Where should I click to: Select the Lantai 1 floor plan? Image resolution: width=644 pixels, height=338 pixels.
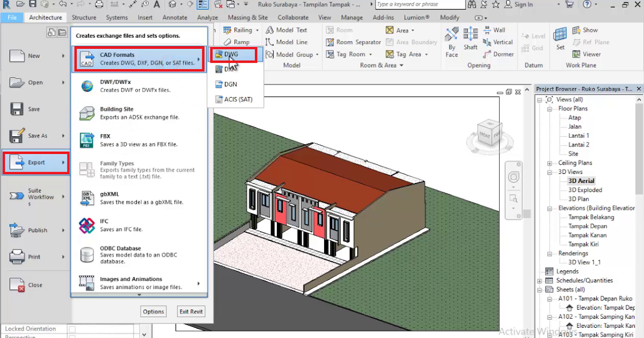click(x=579, y=136)
